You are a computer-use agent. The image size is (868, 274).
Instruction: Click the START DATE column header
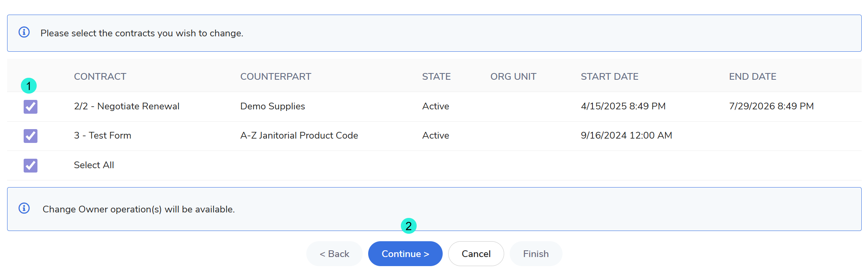(609, 77)
